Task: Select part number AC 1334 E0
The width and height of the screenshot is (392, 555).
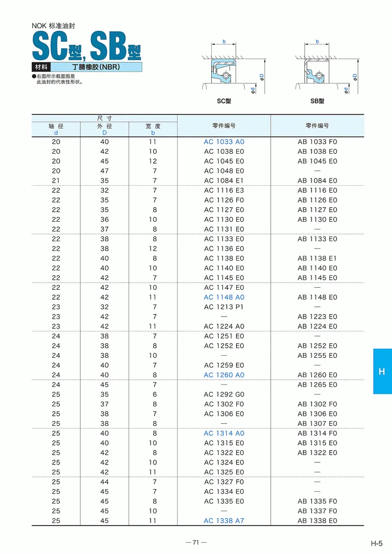Action: [224, 492]
